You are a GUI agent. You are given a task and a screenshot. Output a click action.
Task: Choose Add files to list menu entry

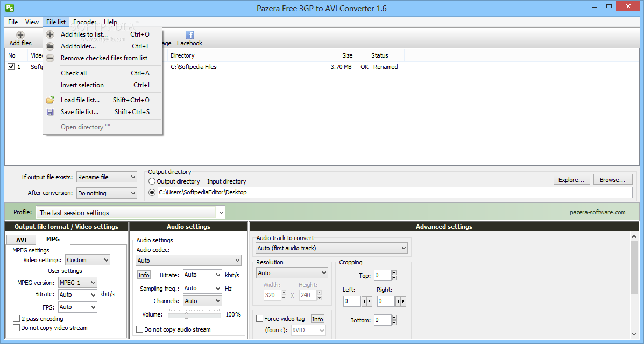tap(103, 34)
